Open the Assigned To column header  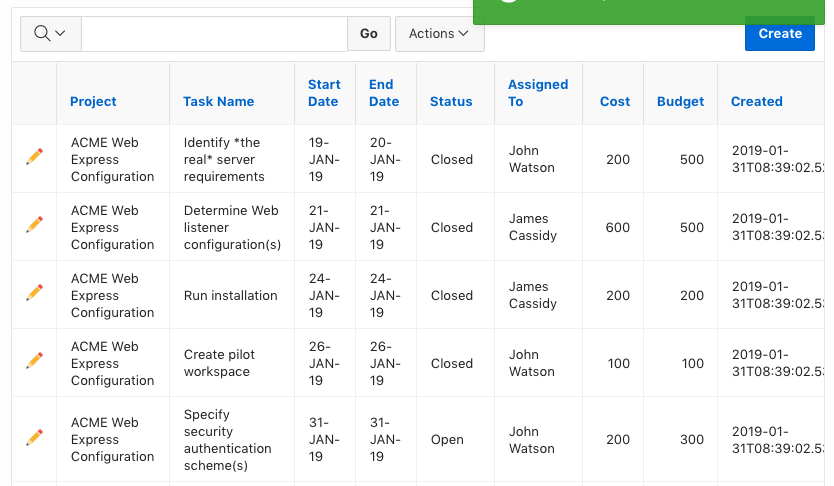point(538,93)
